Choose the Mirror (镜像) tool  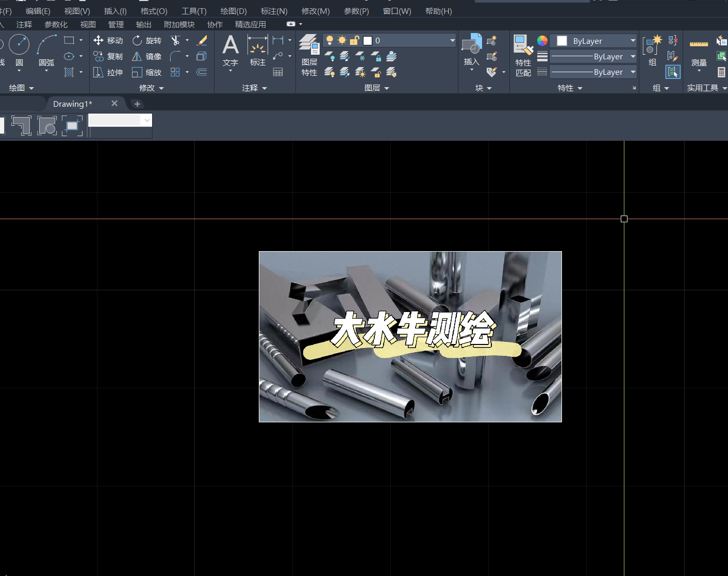[x=147, y=56]
